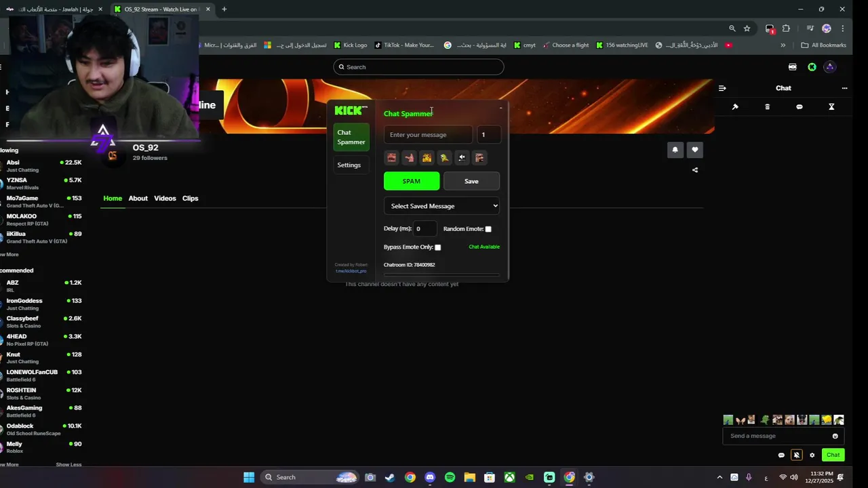Click the chat bubble icon near Chat button

pos(781,455)
